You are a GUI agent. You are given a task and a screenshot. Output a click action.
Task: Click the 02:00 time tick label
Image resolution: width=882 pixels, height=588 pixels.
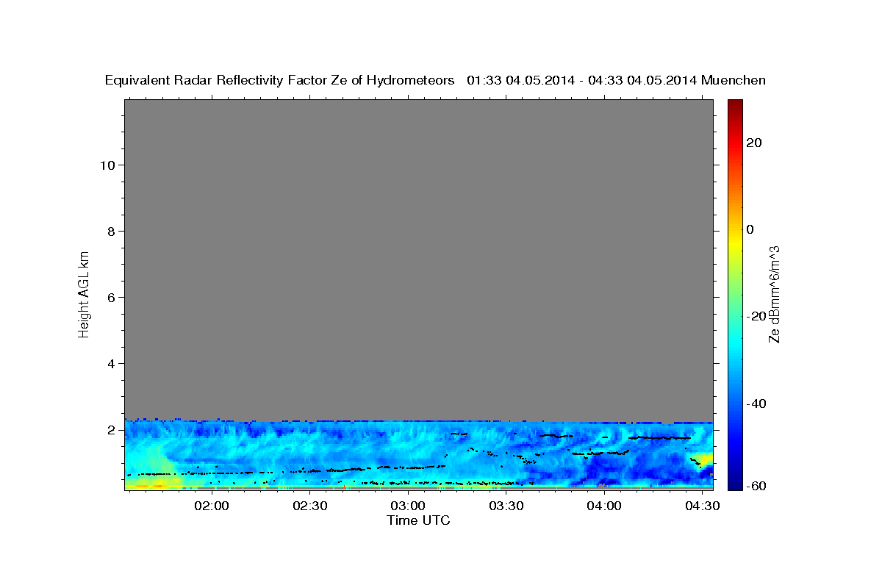click(212, 506)
